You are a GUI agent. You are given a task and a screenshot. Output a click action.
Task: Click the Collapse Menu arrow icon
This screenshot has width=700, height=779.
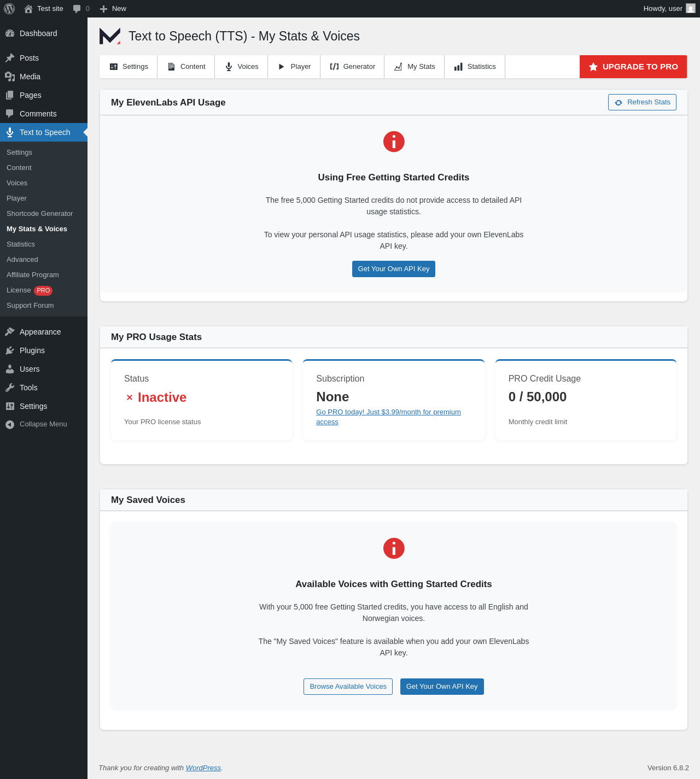click(x=10, y=424)
